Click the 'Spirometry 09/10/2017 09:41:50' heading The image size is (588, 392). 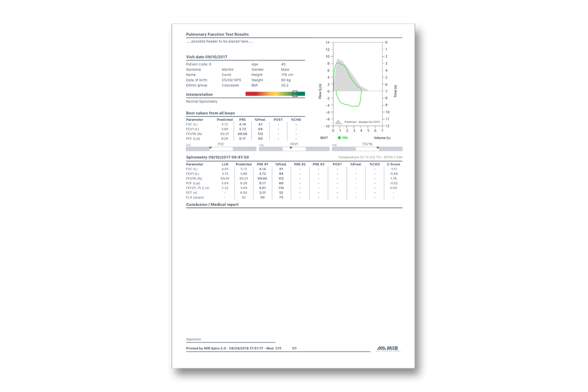(217, 157)
